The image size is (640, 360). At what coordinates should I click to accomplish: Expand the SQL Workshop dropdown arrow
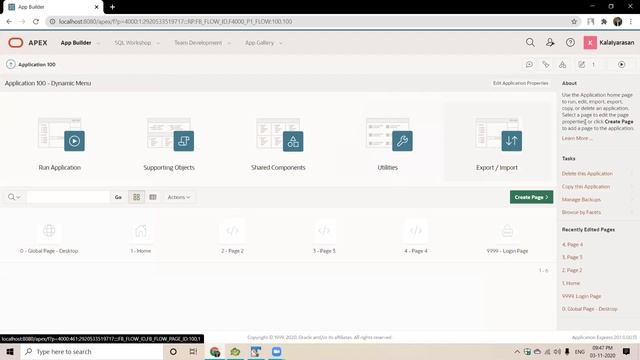(158, 43)
